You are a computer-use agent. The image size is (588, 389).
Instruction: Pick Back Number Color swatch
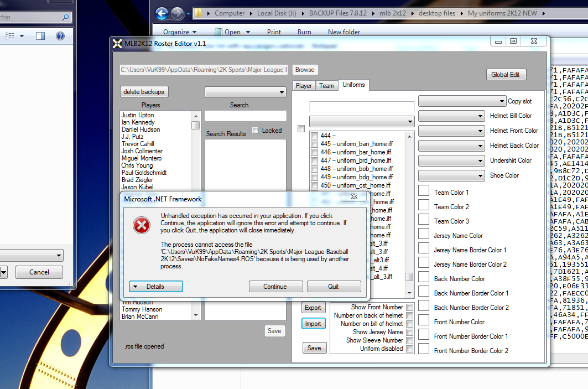tap(424, 277)
